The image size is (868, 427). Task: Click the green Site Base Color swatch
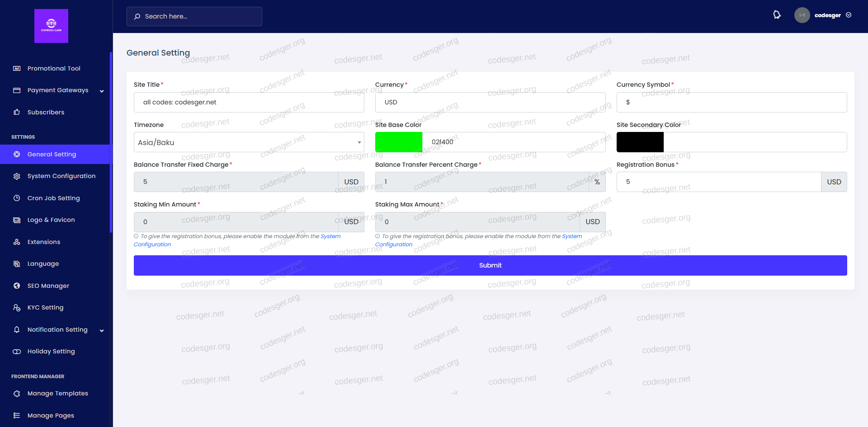[398, 142]
